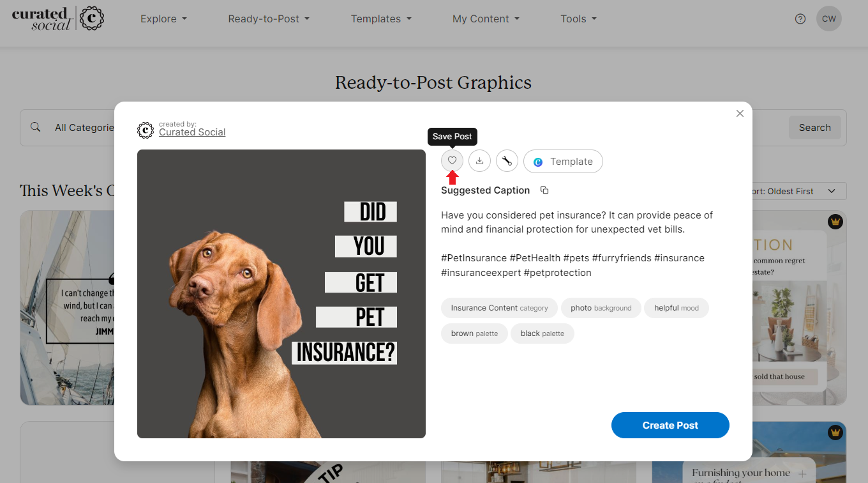The width and height of the screenshot is (868, 483).
Task: Save the post with heart icon
Action: click(x=452, y=161)
